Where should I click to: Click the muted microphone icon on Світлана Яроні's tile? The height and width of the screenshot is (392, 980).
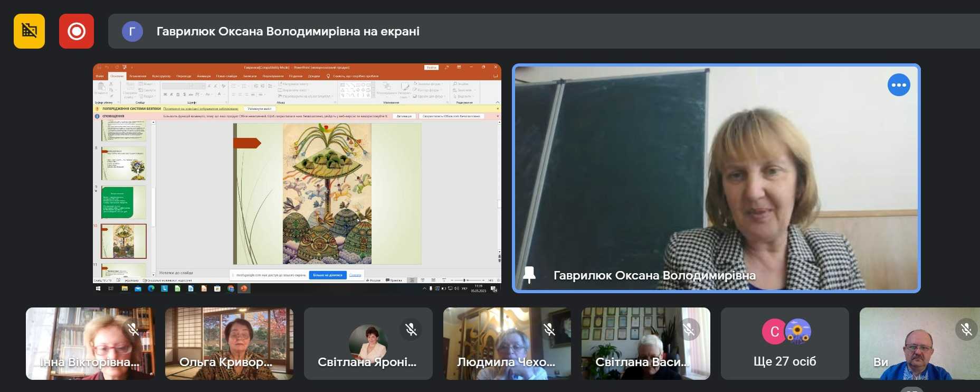click(411, 330)
